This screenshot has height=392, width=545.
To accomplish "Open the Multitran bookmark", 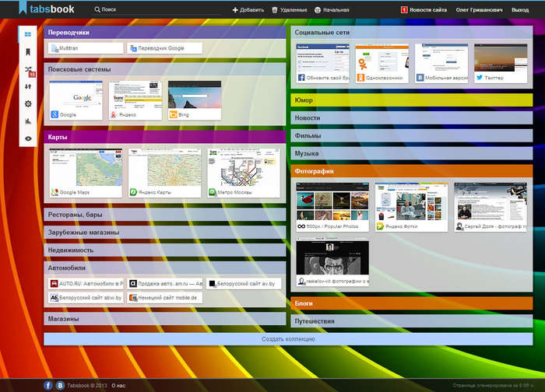I will coord(86,48).
